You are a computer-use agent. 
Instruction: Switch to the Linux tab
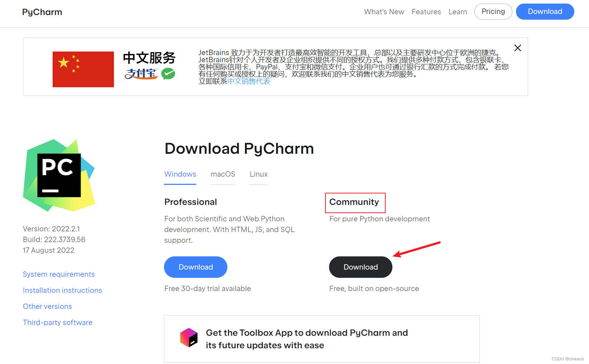coord(259,174)
